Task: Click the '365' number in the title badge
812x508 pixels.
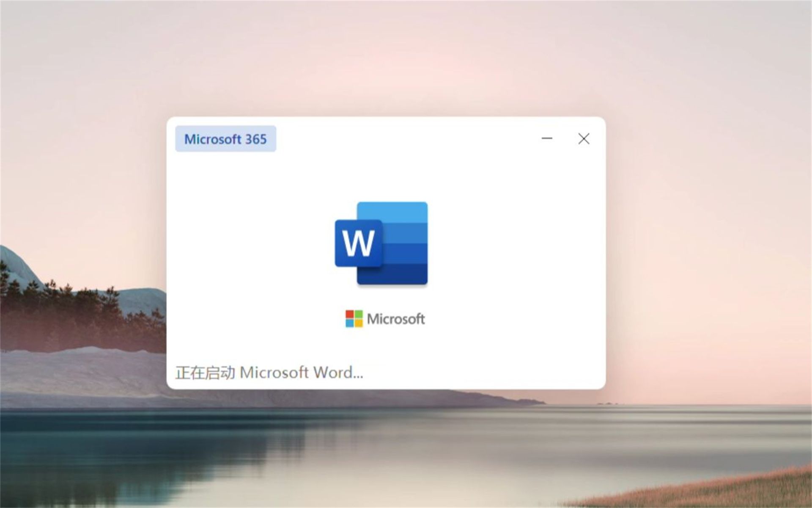Action: [x=256, y=139]
